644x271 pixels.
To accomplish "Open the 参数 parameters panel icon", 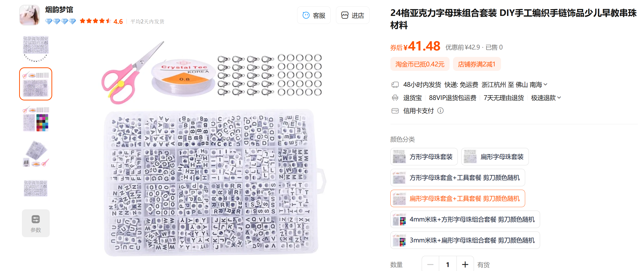I will pos(36,223).
